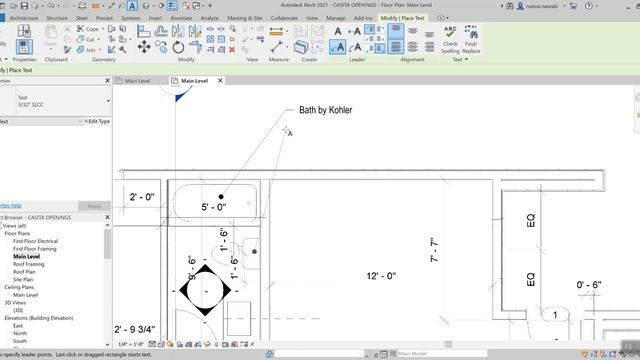Close the Properties palette
Screen dimensions: 640x360
107,80
